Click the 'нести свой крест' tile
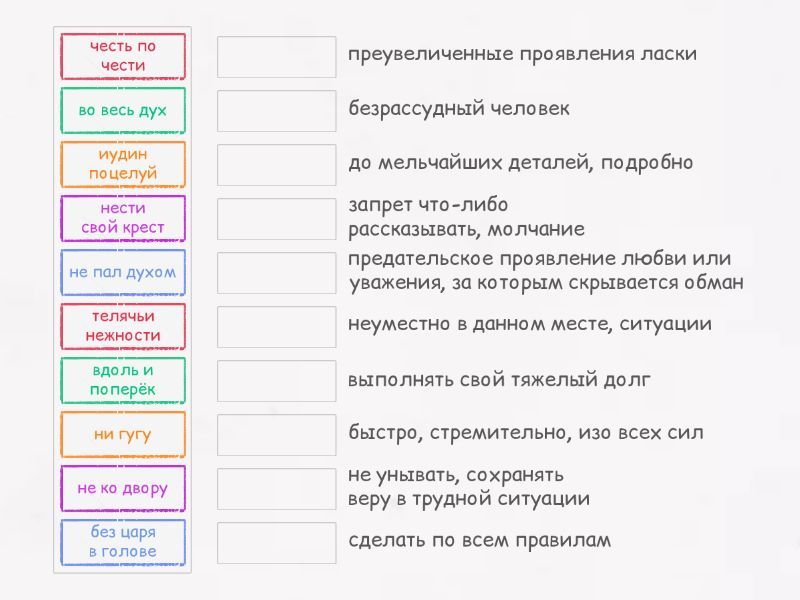This screenshot has width=800, height=600. pyautogui.click(x=123, y=218)
